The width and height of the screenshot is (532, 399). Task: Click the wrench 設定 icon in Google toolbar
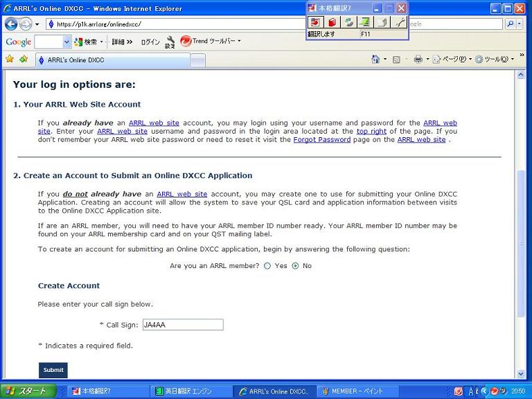click(170, 42)
